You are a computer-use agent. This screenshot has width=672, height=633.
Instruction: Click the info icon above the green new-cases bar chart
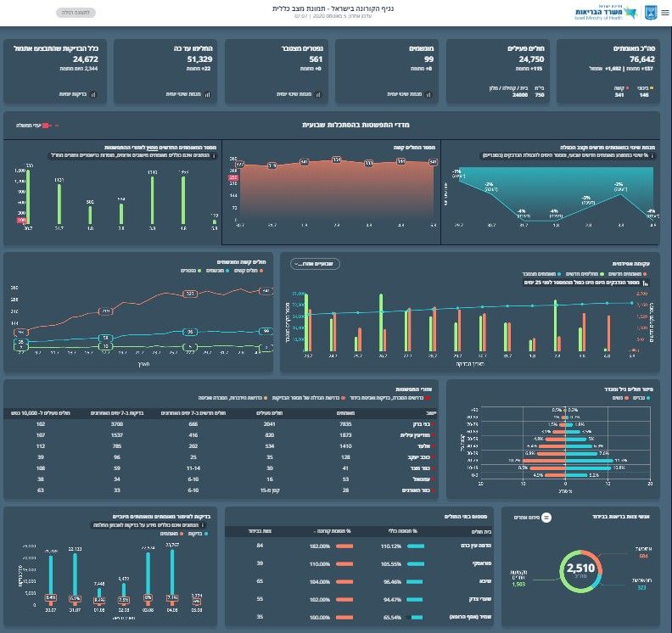(x=214, y=156)
